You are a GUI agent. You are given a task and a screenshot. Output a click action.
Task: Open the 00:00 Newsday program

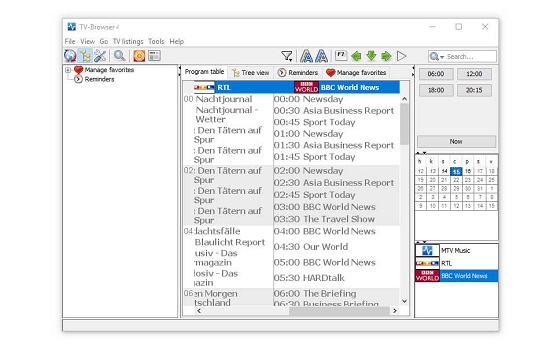[308, 99]
